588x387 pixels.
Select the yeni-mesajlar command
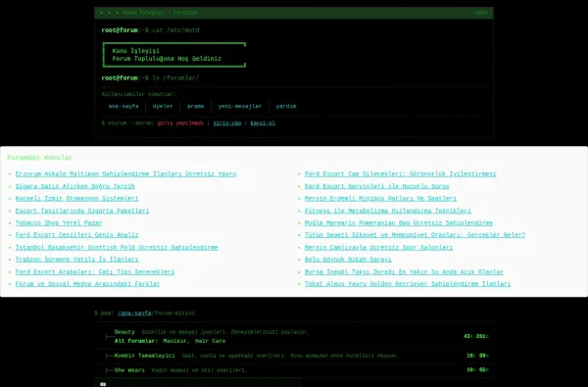point(240,106)
